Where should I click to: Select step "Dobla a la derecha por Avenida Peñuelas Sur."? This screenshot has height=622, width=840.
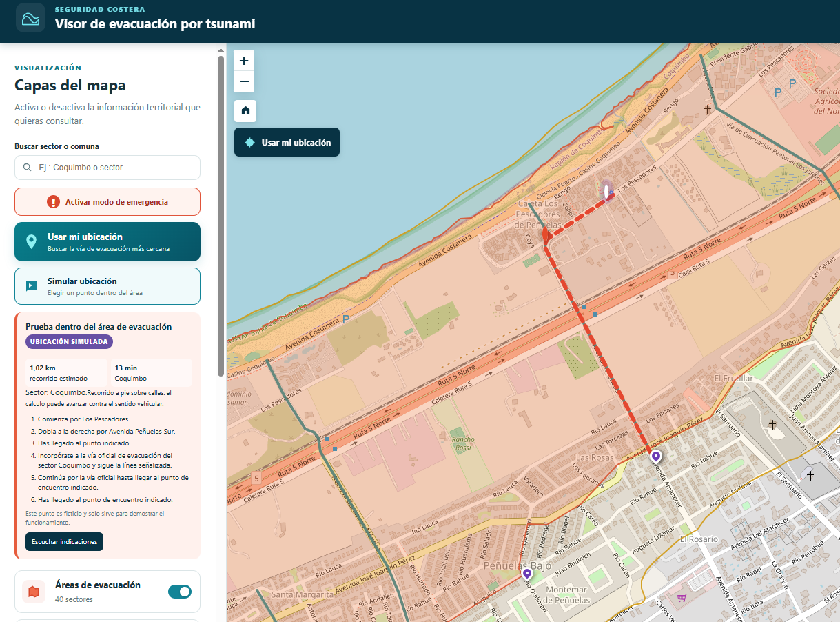107,431
